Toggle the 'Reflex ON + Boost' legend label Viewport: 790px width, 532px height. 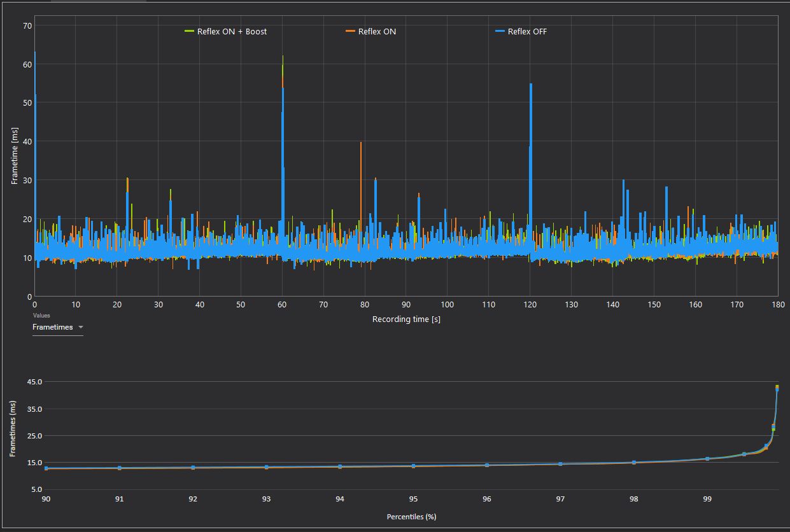pyautogui.click(x=232, y=31)
